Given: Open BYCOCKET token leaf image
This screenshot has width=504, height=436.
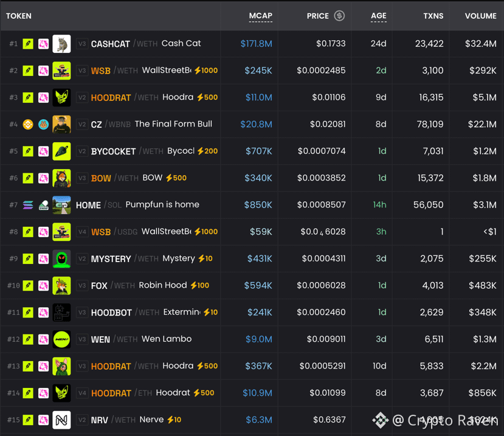Looking at the screenshot, I should (x=61, y=151).
